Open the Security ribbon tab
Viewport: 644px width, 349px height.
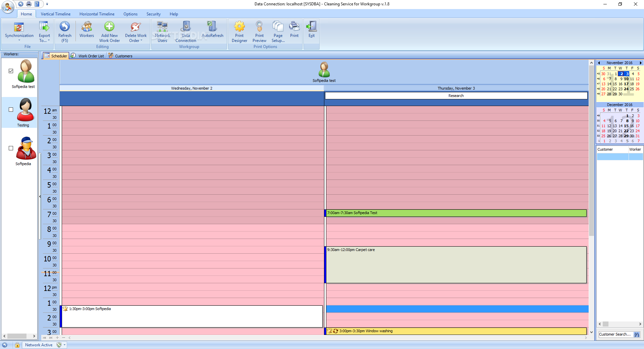pos(154,14)
